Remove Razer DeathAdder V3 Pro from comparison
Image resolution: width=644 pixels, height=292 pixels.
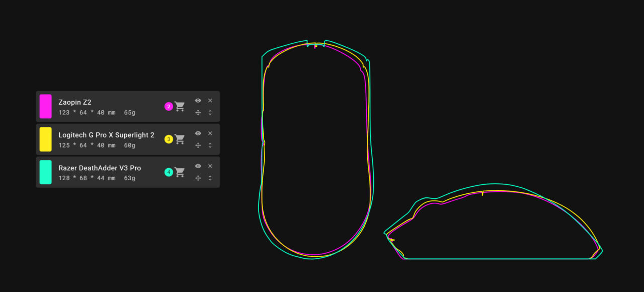210,166
